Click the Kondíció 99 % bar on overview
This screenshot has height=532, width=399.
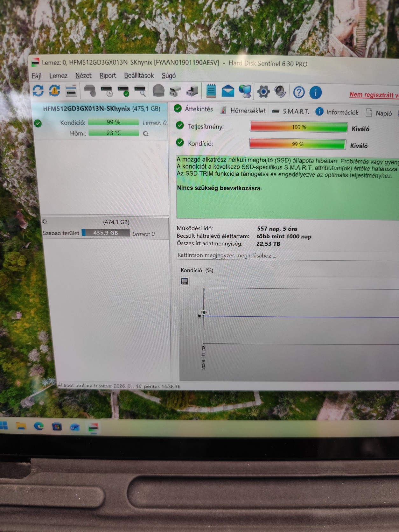pos(297,144)
